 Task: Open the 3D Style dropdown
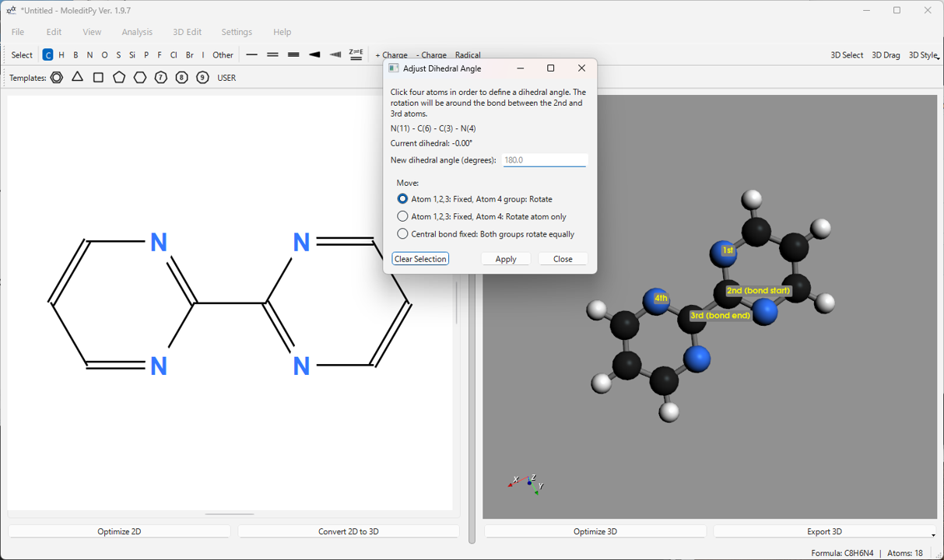click(924, 55)
